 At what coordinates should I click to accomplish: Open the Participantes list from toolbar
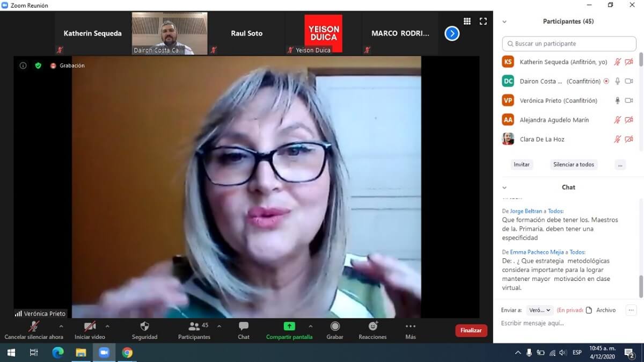click(x=194, y=327)
